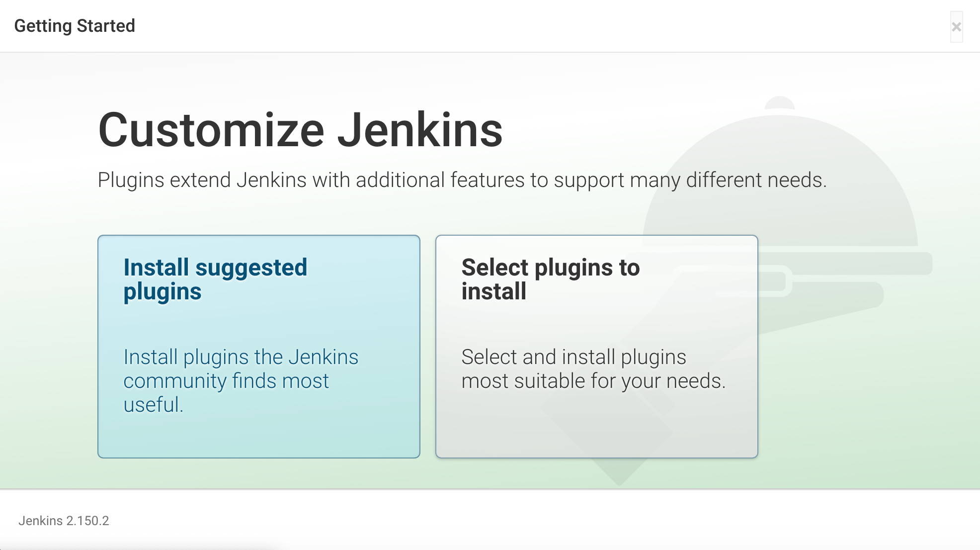The height and width of the screenshot is (550, 980).
Task: Click the Getting Started header title
Action: point(75,26)
